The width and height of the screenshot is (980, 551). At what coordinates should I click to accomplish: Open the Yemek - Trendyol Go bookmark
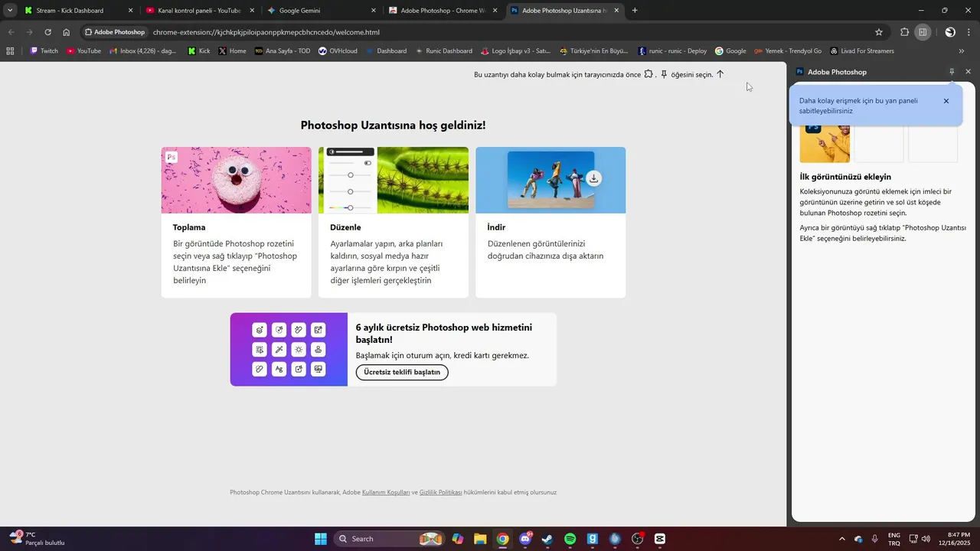tap(788, 51)
